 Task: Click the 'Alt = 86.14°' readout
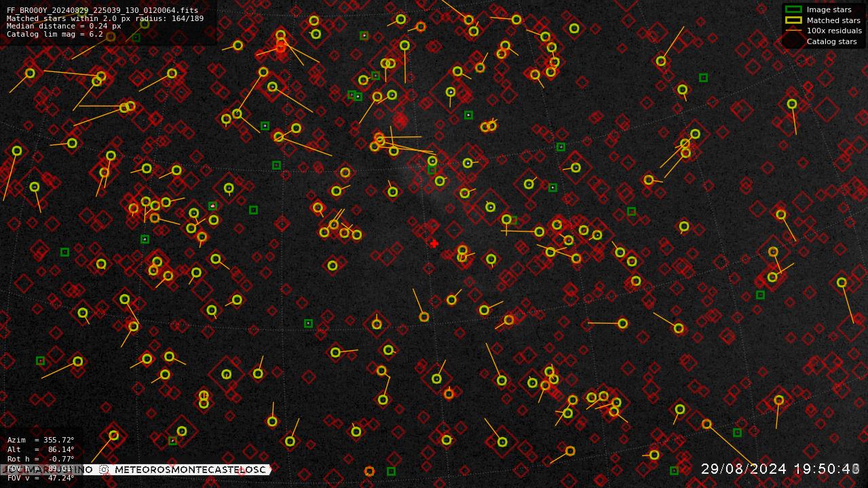pos(41,449)
